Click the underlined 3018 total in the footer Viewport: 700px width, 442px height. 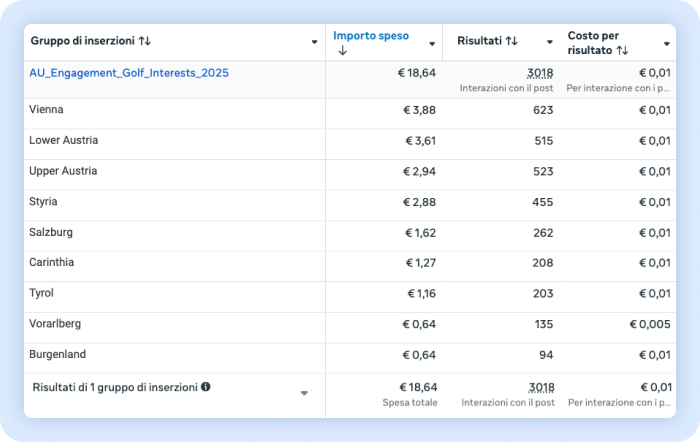(x=539, y=387)
